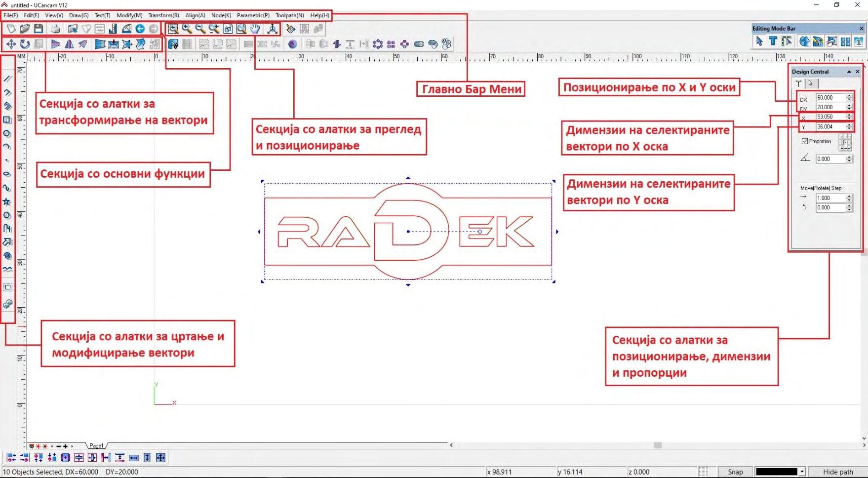The width and height of the screenshot is (868, 478).
Task: Click the Align top icon in bottom toolbar
Action: coord(39,458)
